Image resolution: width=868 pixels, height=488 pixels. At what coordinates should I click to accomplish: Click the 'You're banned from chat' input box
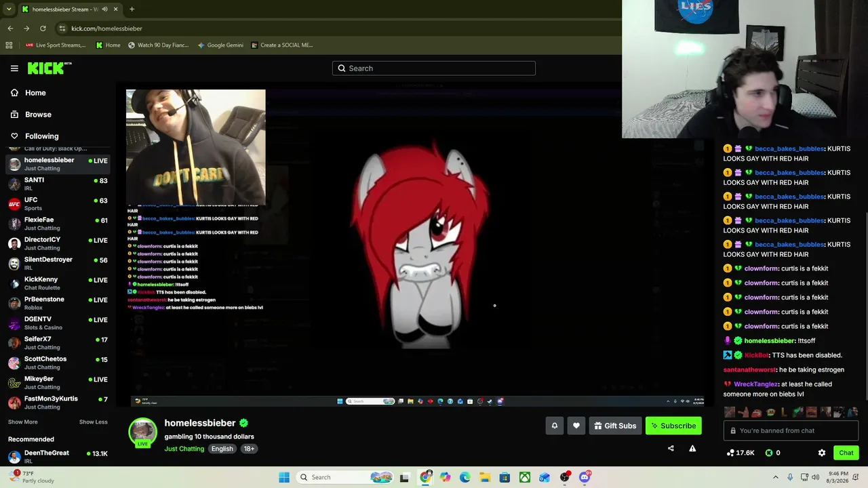click(791, 430)
